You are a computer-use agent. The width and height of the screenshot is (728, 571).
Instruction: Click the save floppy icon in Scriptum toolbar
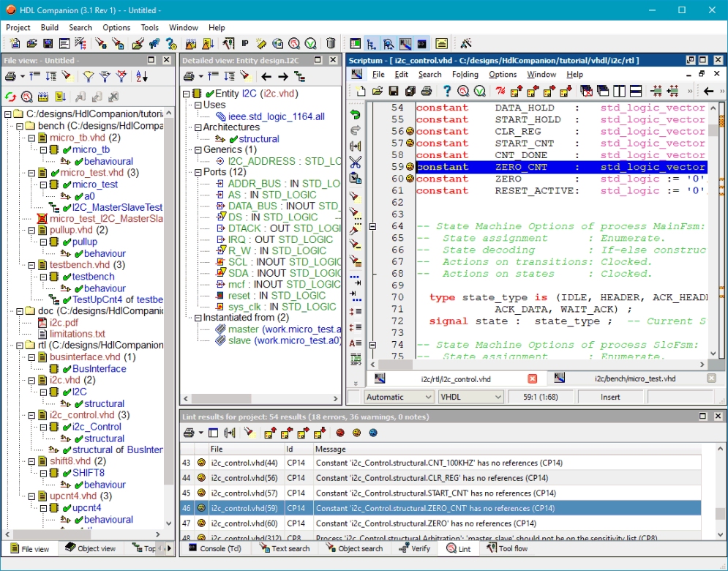(x=394, y=91)
